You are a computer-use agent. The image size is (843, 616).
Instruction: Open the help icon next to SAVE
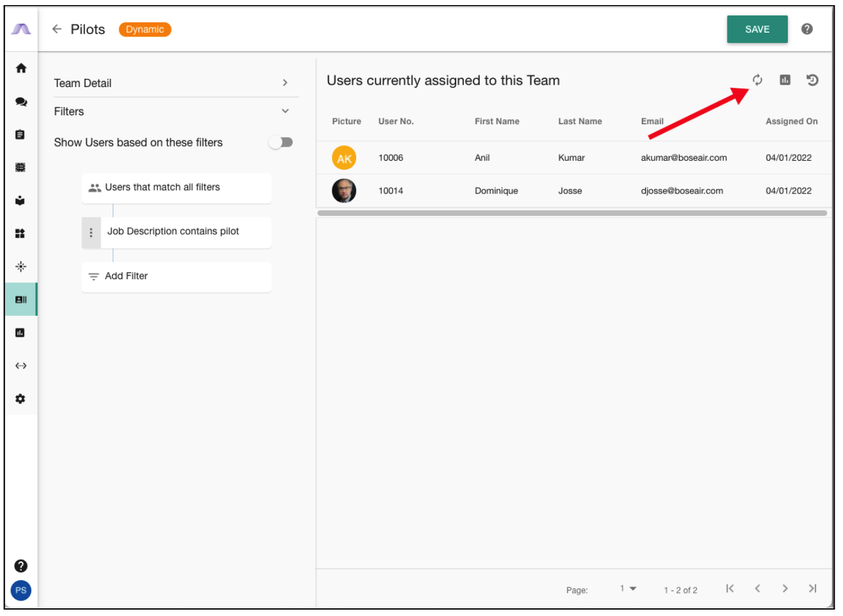click(x=807, y=29)
